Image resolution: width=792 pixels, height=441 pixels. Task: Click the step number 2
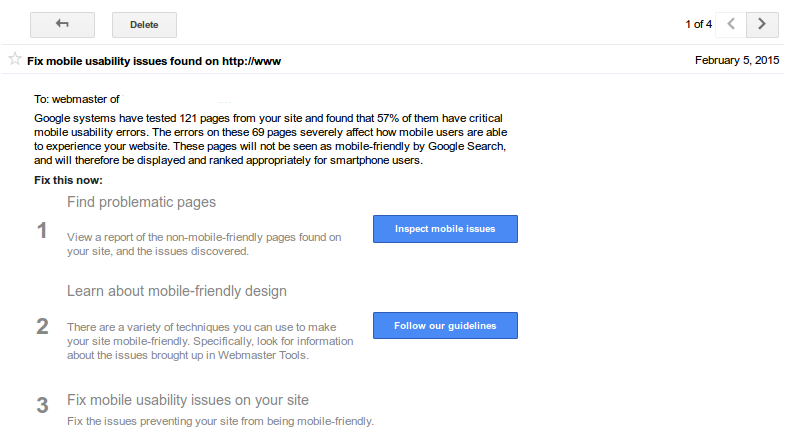tap(42, 326)
